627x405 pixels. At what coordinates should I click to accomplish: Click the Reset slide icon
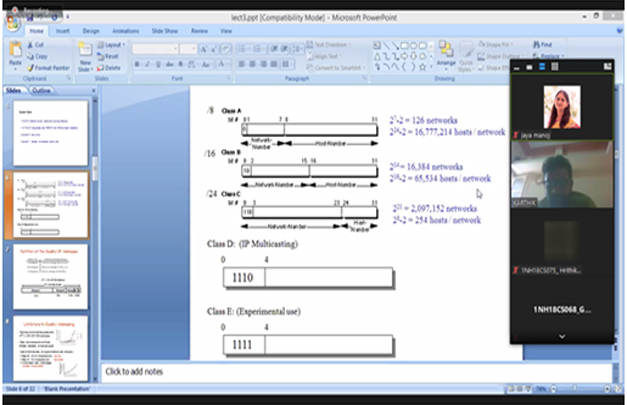click(x=110, y=56)
